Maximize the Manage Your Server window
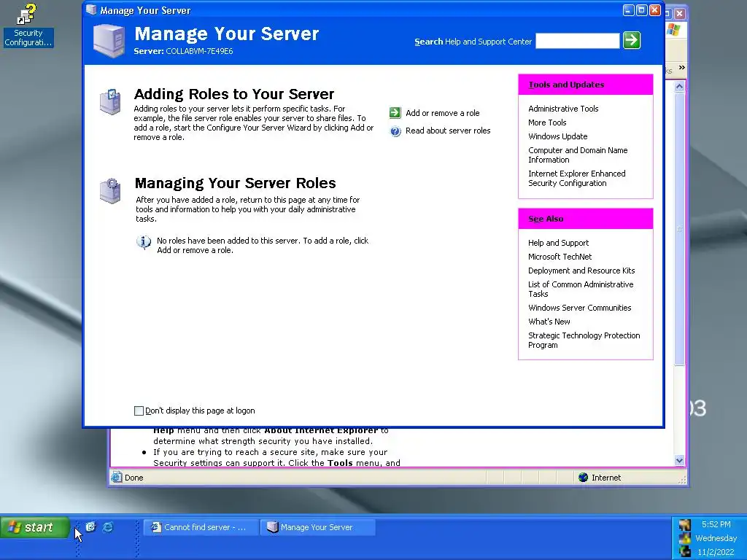This screenshot has height=560, width=747. click(x=642, y=10)
